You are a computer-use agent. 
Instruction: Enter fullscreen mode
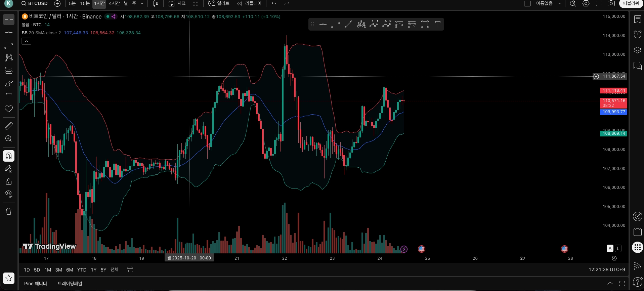pyautogui.click(x=599, y=3)
